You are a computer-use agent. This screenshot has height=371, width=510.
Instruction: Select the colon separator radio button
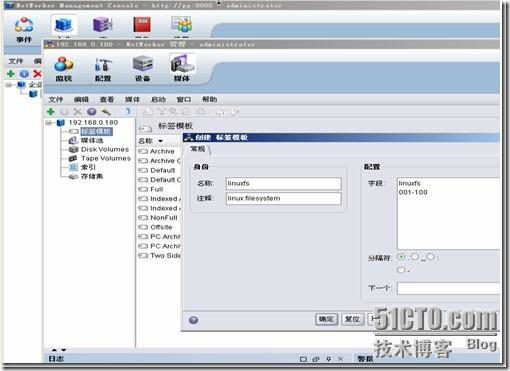431,257
